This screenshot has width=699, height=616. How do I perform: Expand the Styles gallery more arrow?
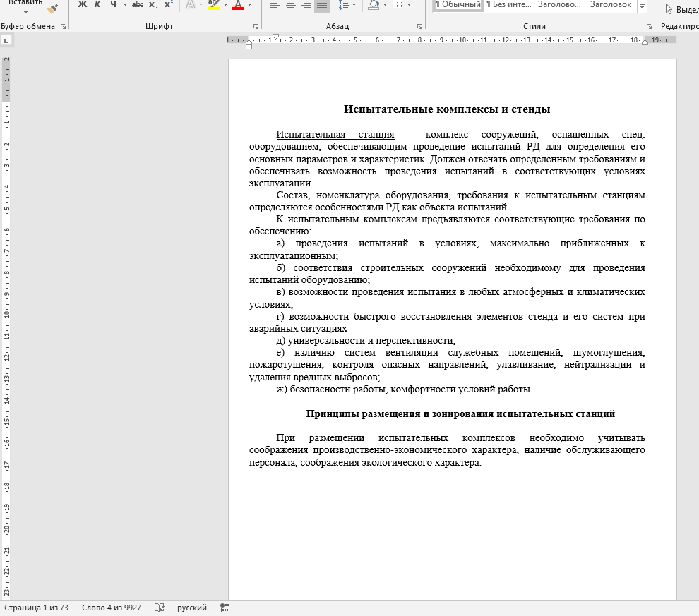tap(642, 6)
